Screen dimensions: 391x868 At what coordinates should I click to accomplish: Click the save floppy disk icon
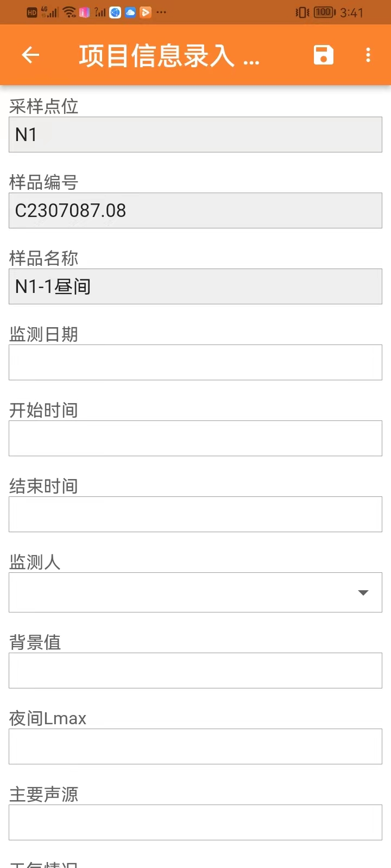click(x=323, y=55)
